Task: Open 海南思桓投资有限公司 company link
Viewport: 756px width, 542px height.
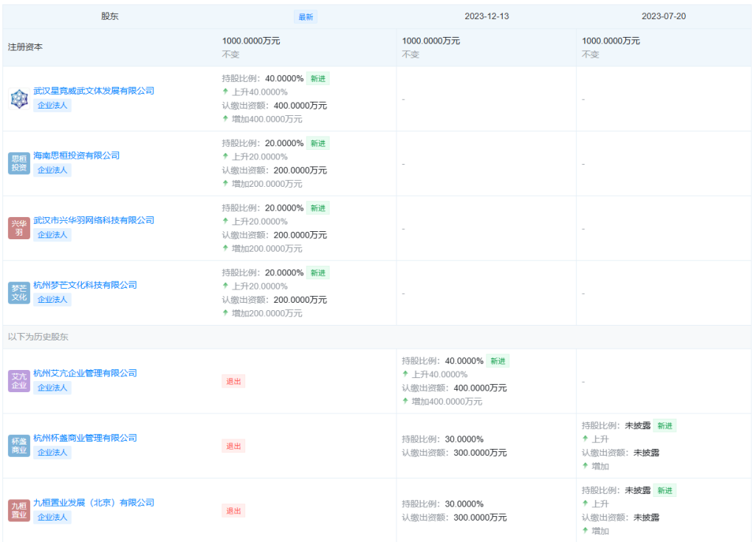Action: coord(76,156)
